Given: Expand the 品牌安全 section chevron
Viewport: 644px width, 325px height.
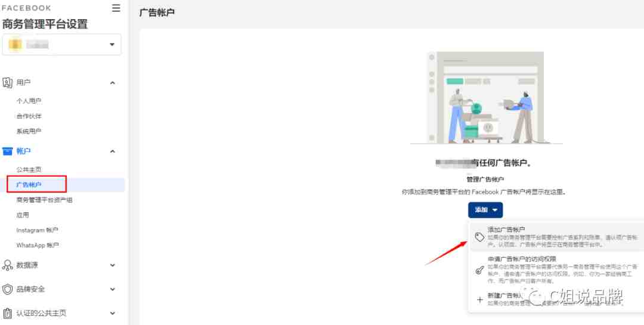Looking at the screenshot, I should pyautogui.click(x=113, y=289).
